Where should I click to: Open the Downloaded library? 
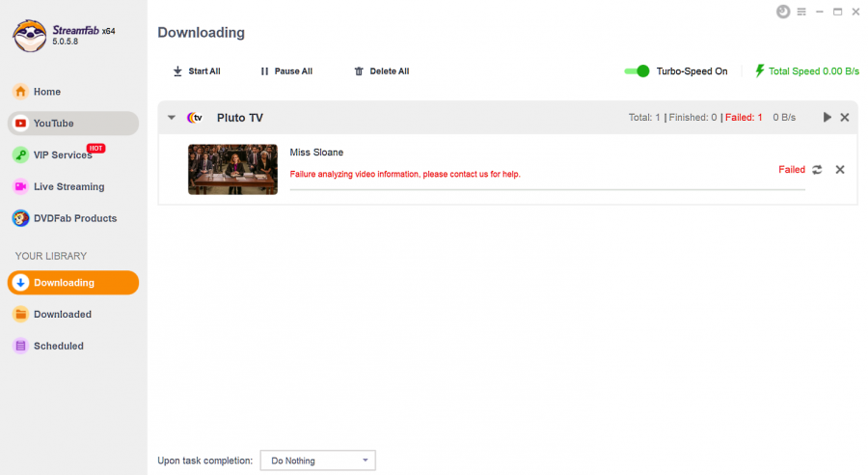click(x=73, y=315)
